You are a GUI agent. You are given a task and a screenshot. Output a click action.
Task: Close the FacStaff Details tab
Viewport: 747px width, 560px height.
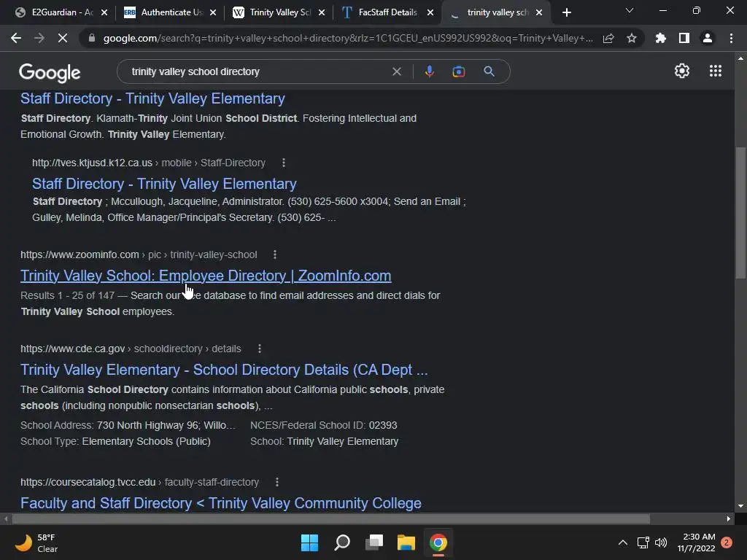(x=430, y=12)
